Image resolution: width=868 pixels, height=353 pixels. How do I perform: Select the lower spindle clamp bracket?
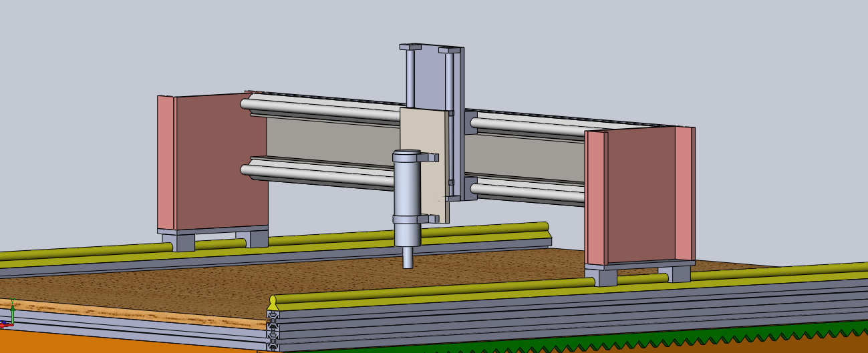coord(416,219)
